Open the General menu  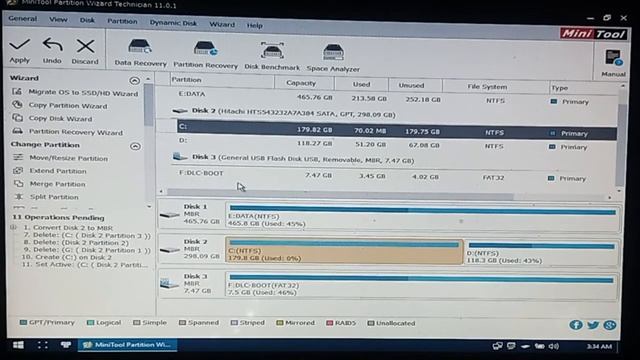22,19
